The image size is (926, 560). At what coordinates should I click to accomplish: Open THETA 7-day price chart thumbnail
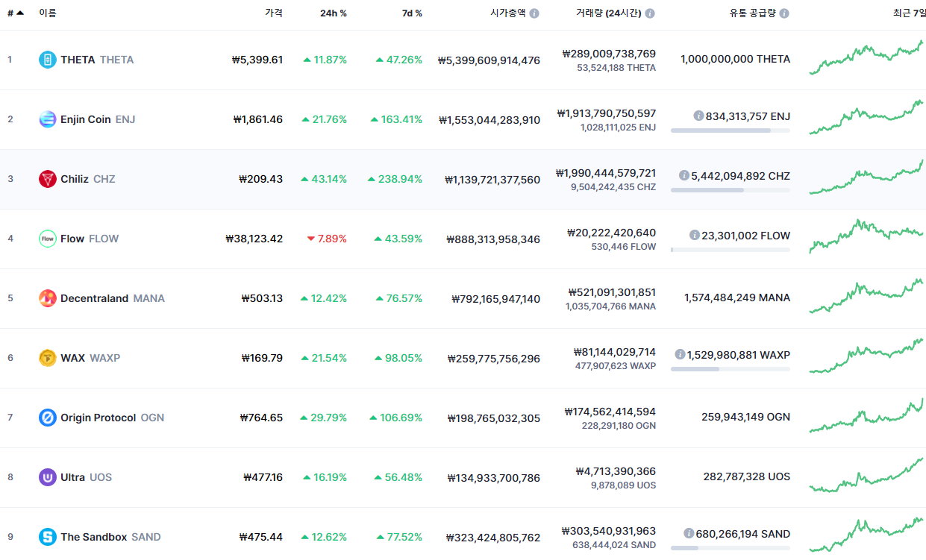point(867,58)
